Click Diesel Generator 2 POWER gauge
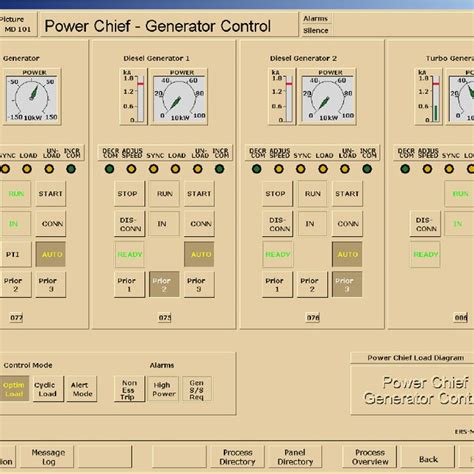474x474 pixels. click(x=327, y=97)
